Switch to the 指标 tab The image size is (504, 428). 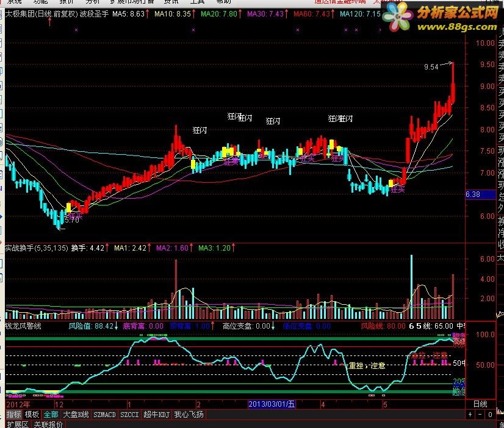pos(13,415)
